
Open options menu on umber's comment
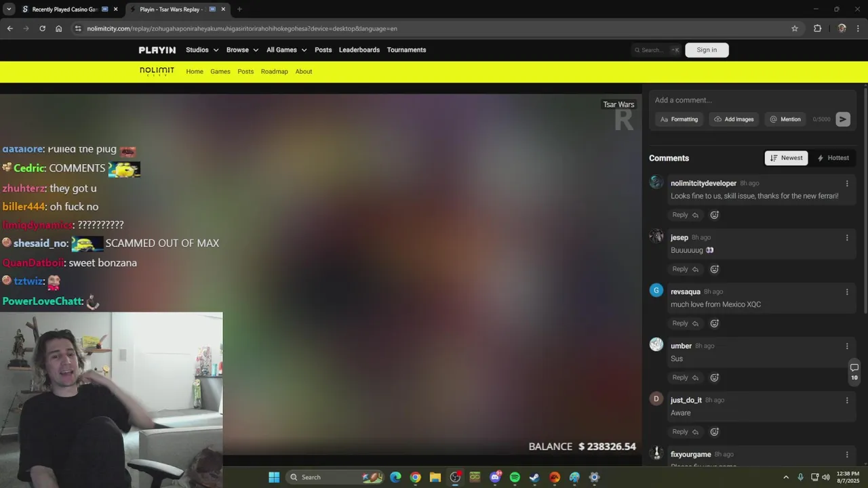(x=847, y=346)
